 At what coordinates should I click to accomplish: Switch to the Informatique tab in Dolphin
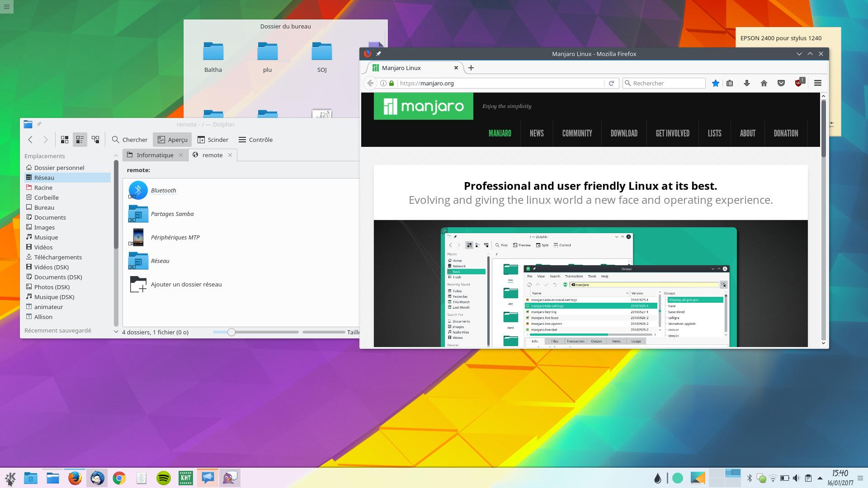pos(155,155)
